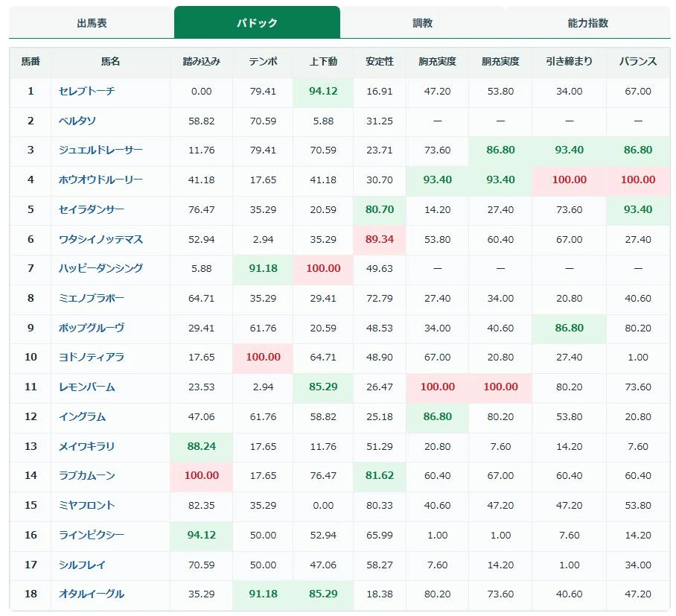The height and width of the screenshot is (616, 676).
Task: Select the パドック tab
Action: 257,23
